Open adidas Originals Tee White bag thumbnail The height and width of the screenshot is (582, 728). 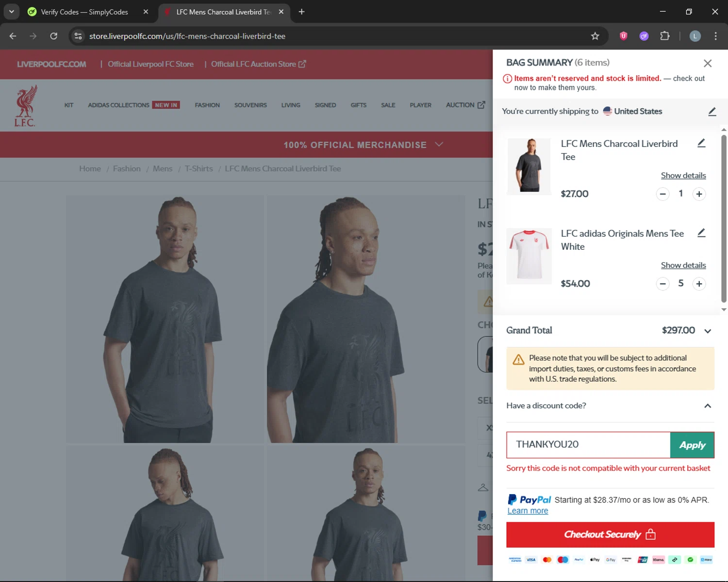pyautogui.click(x=529, y=256)
